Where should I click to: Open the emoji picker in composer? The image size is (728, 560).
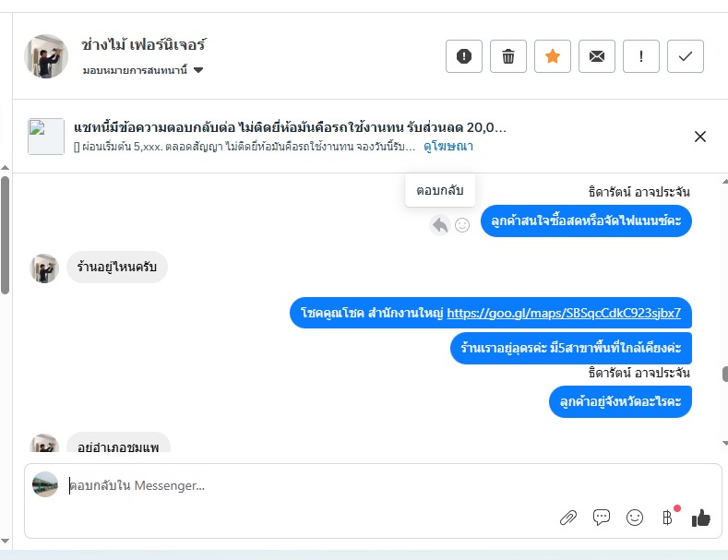pos(635,518)
